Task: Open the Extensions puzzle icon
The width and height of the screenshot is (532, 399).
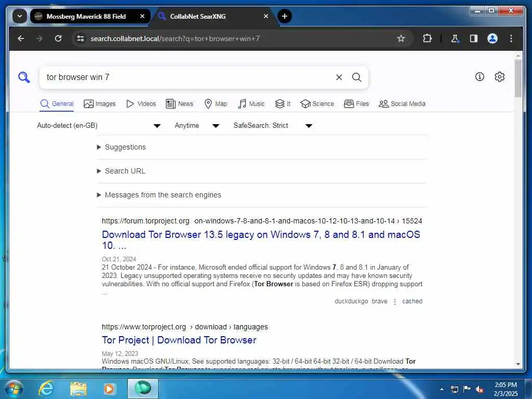Action: tap(427, 38)
